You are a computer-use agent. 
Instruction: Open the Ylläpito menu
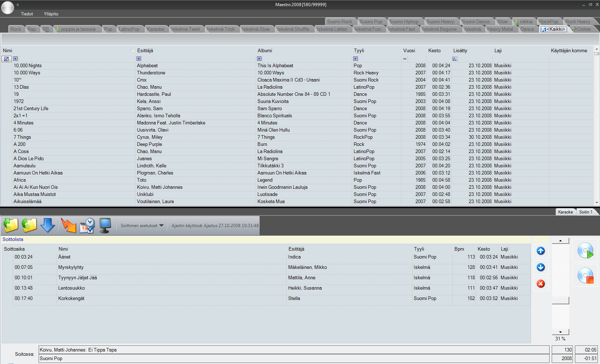tap(51, 14)
